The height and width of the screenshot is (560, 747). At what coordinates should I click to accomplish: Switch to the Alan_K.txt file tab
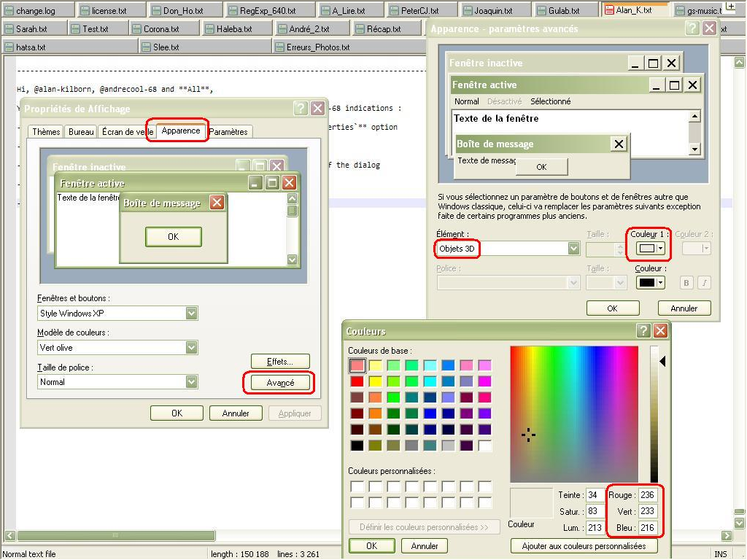tap(633, 10)
